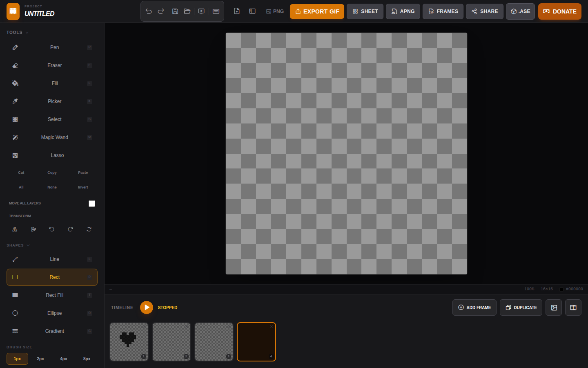This screenshot has height=368, width=588.
Task: Choose the Line shape tool
Action: (52, 259)
